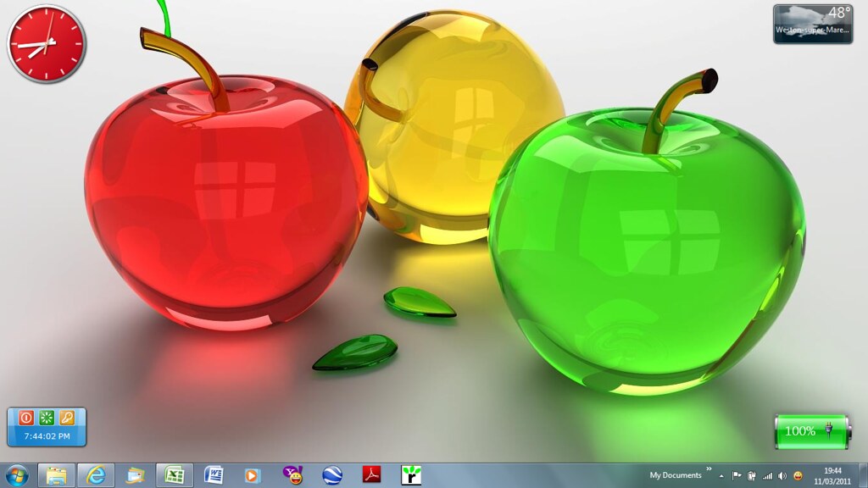Screen dimensions: 868x488
Task: Launch Adobe Reader from the taskbar
Action: 371,475
